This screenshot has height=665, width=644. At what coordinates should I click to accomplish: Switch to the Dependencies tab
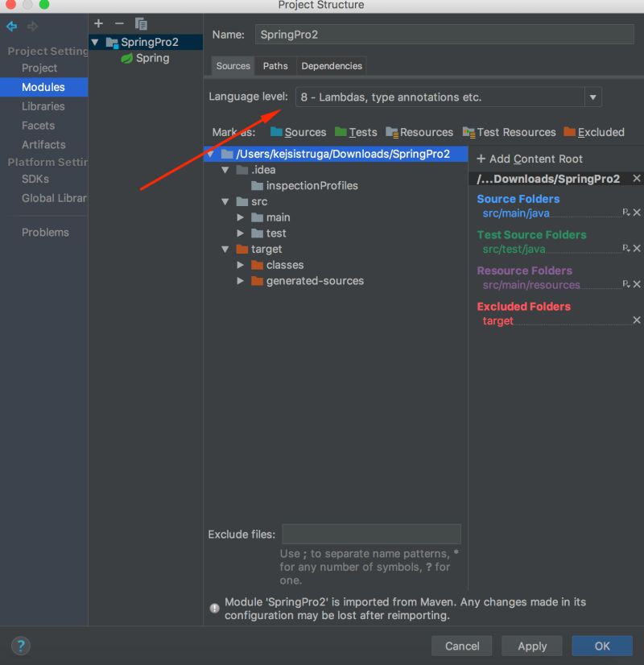332,66
